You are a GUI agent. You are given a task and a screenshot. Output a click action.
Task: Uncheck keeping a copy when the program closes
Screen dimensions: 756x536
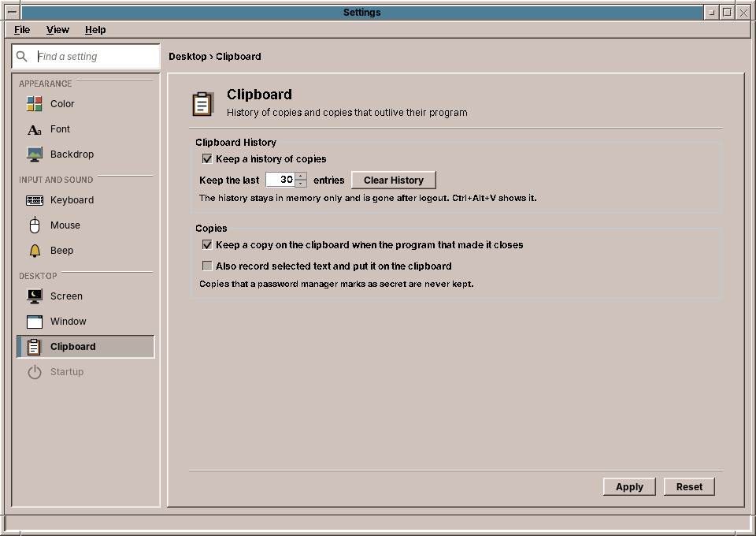point(207,244)
